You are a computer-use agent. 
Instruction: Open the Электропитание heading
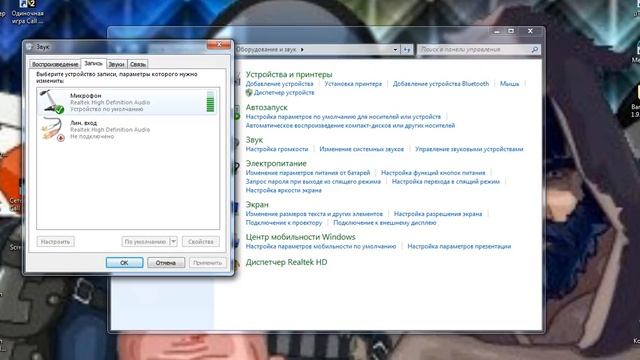click(x=276, y=163)
